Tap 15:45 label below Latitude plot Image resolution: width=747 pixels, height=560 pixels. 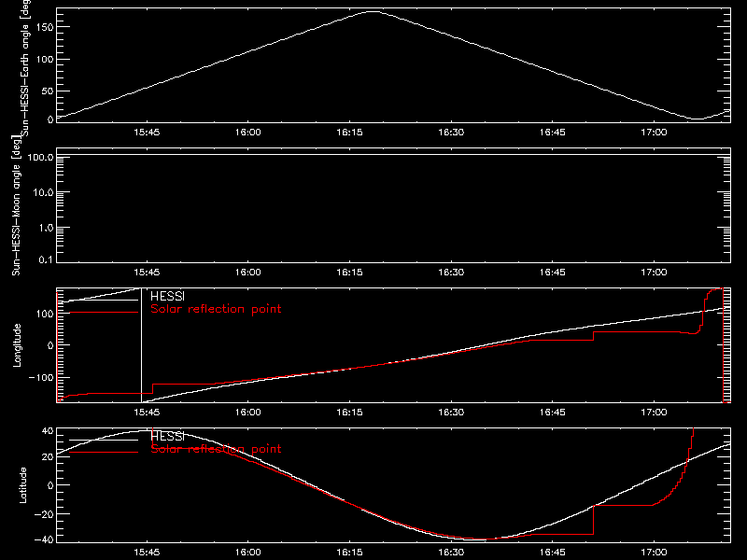(x=147, y=553)
